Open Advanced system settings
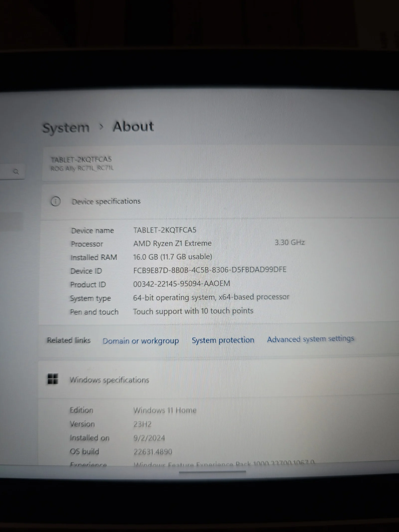This screenshot has height=532, width=399. coord(310,339)
